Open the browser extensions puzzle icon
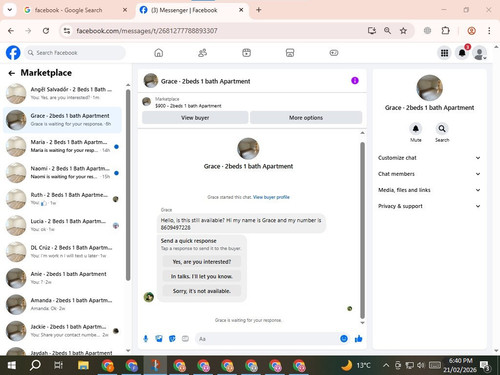This screenshot has height=375, width=500. coord(445,31)
